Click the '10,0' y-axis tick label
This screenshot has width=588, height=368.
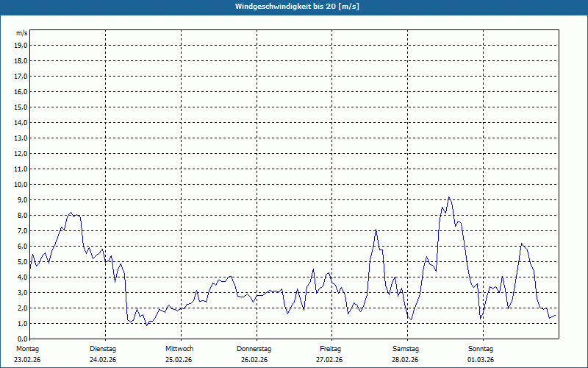(21, 184)
